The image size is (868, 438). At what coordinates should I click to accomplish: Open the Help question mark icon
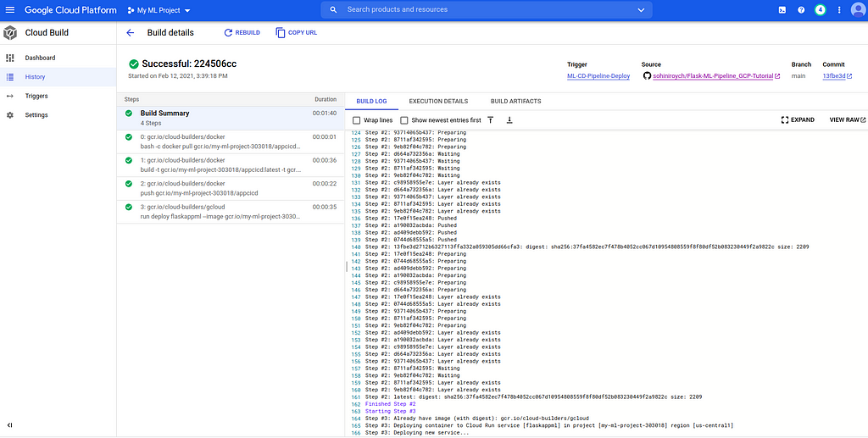point(801,10)
